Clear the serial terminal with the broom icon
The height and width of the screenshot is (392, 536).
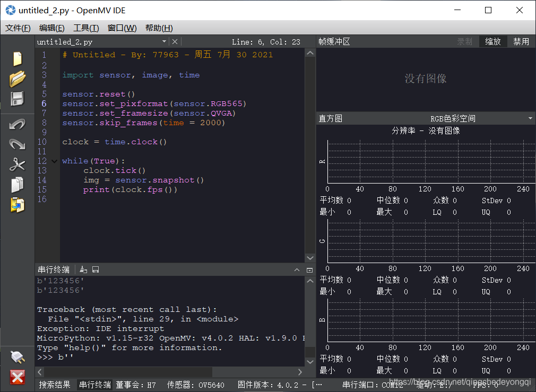point(83,269)
